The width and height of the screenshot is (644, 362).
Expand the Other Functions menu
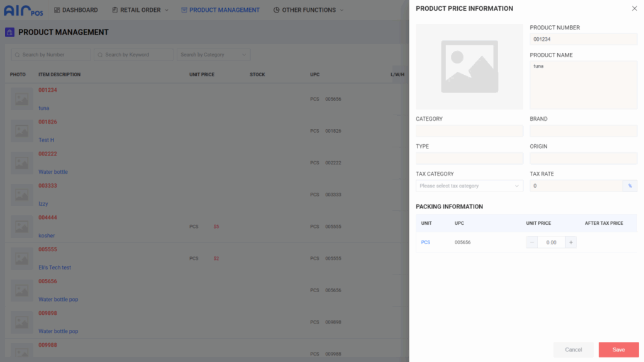[308, 10]
